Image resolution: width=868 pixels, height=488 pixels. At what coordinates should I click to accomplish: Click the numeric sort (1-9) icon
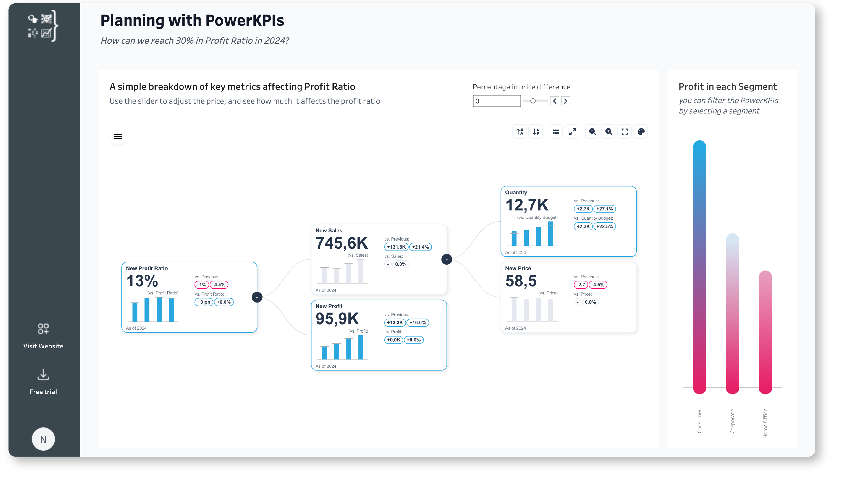tap(536, 132)
